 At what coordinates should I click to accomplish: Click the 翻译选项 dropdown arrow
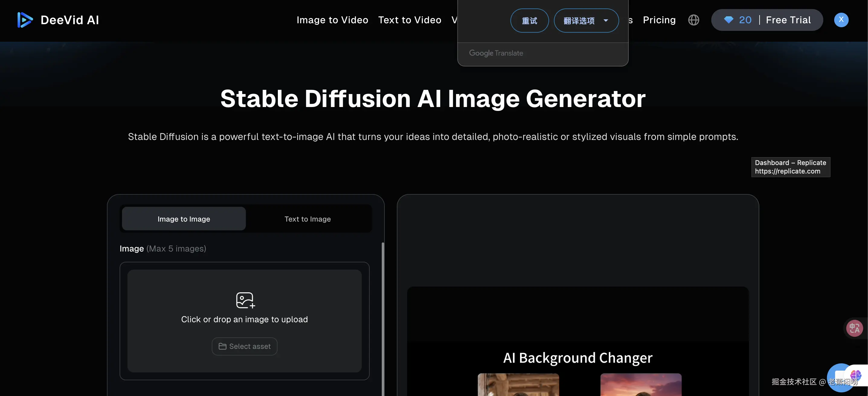(x=606, y=21)
